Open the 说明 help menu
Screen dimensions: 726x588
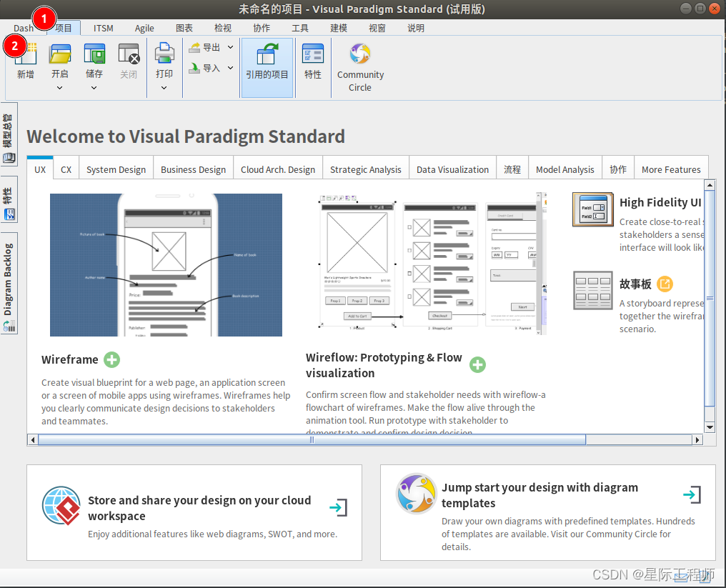point(416,29)
